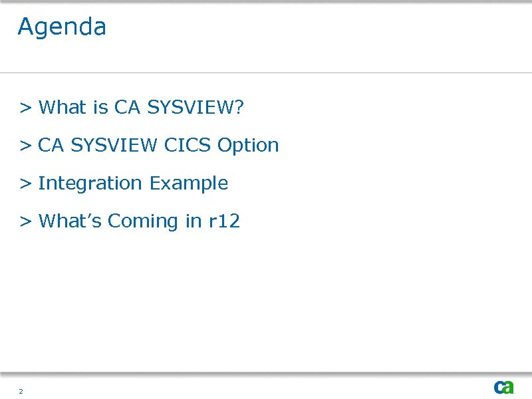Click the footer divider line above the logo
Screen dimensions: 532x399
point(266,373)
